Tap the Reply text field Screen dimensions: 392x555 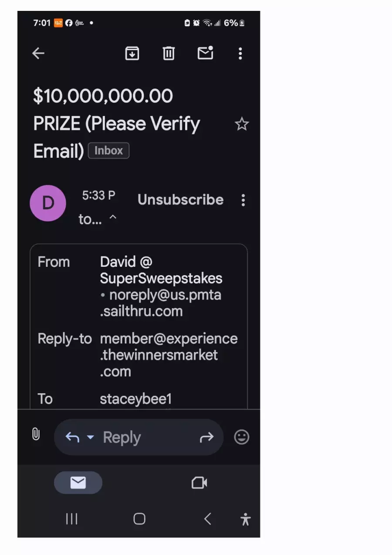tap(122, 437)
